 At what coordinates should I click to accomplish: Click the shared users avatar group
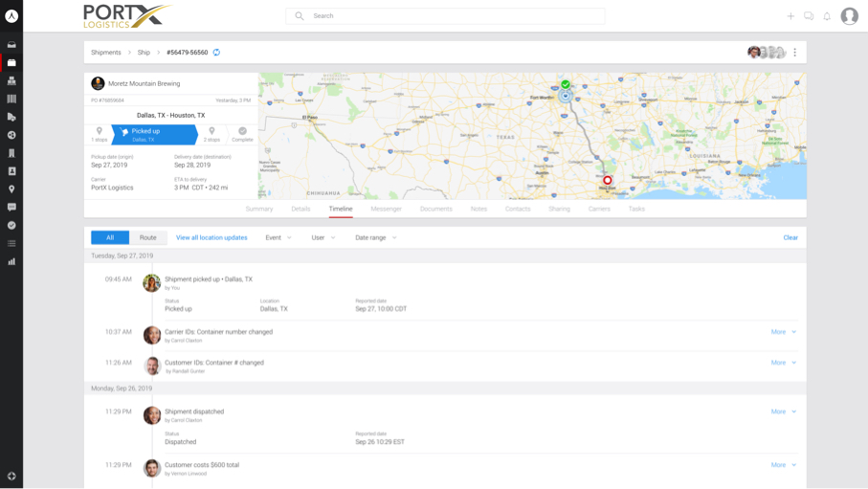click(767, 52)
